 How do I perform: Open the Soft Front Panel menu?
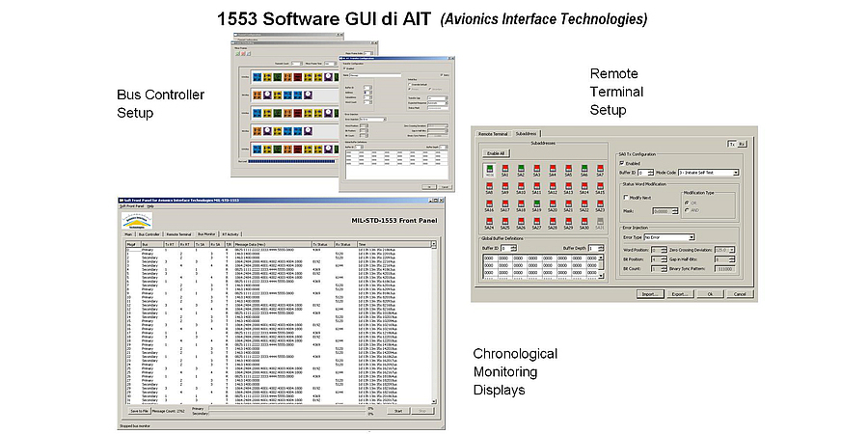pos(132,206)
